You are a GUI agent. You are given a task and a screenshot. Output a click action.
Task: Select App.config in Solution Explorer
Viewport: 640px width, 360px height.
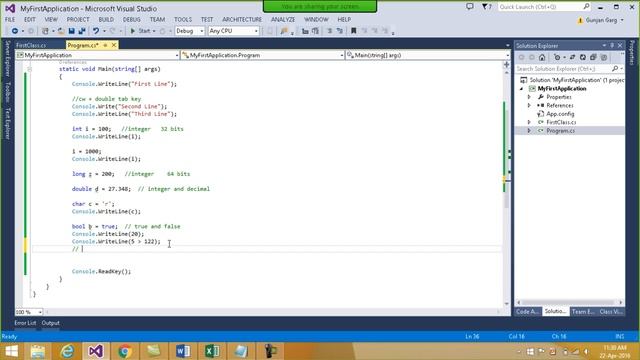click(x=560, y=114)
